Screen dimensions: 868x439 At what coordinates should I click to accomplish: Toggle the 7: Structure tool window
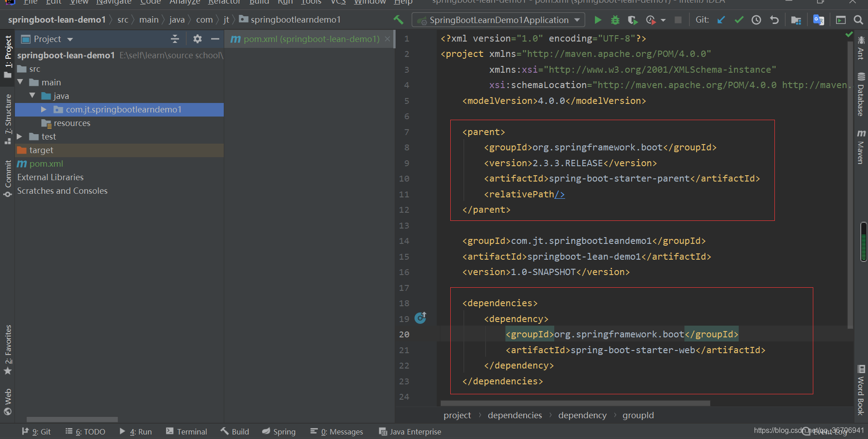(8, 119)
